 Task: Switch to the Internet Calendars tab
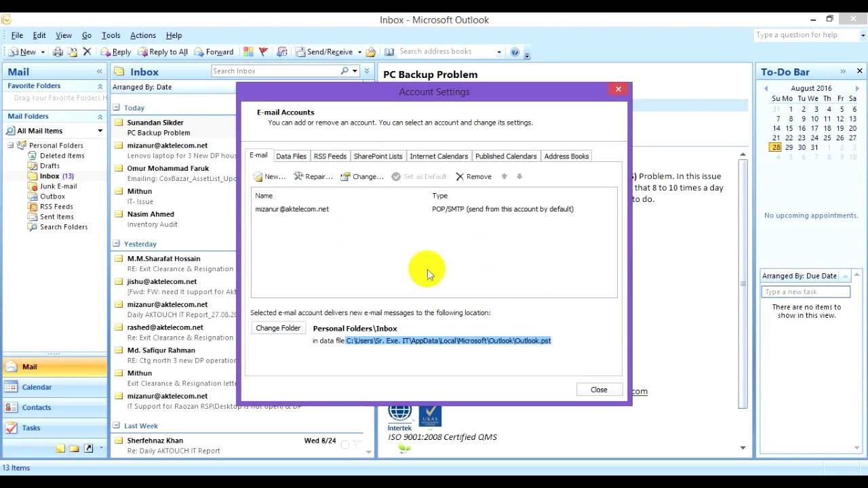pyautogui.click(x=439, y=157)
